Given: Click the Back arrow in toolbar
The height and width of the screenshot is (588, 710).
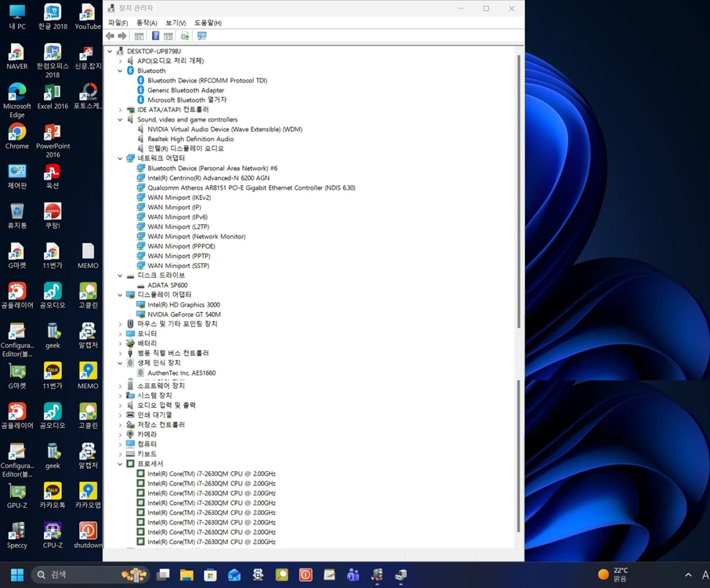Looking at the screenshot, I should click(x=110, y=36).
